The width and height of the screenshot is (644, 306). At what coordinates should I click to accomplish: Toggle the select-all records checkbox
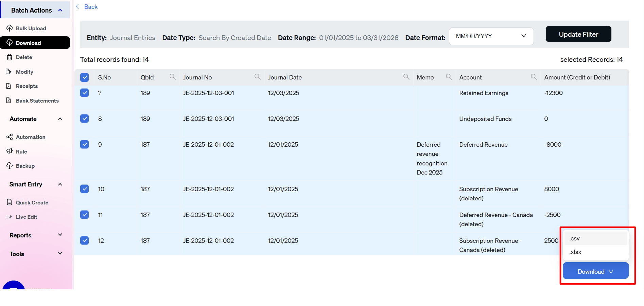click(x=84, y=77)
